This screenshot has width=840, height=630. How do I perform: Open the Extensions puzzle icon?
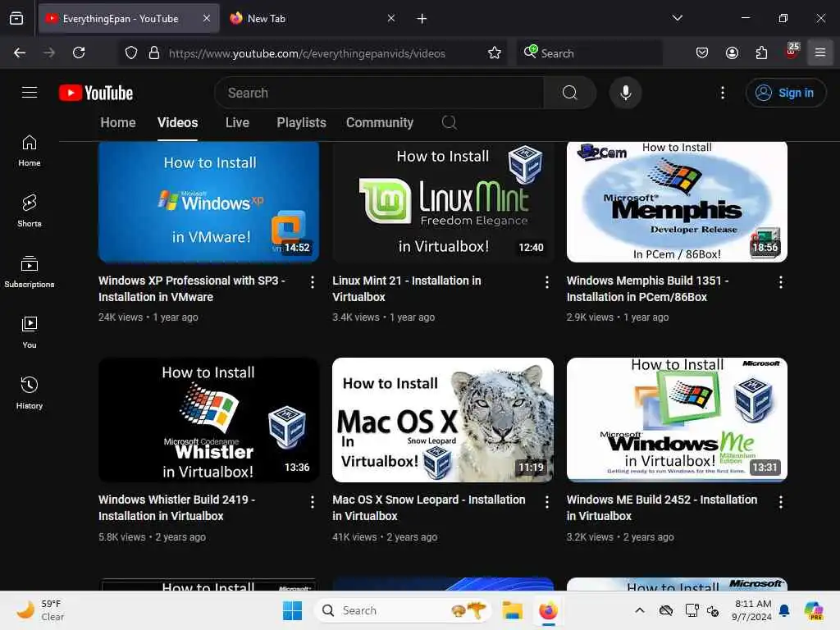coord(761,52)
